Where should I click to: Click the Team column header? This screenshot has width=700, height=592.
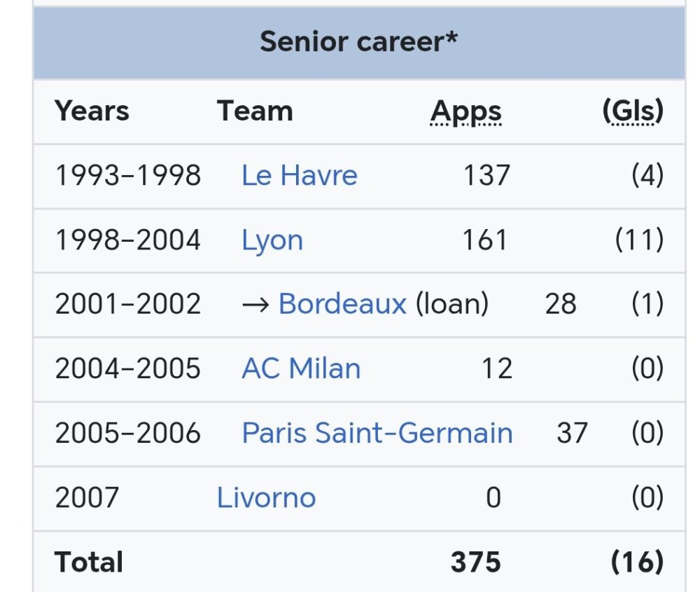point(255,111)
